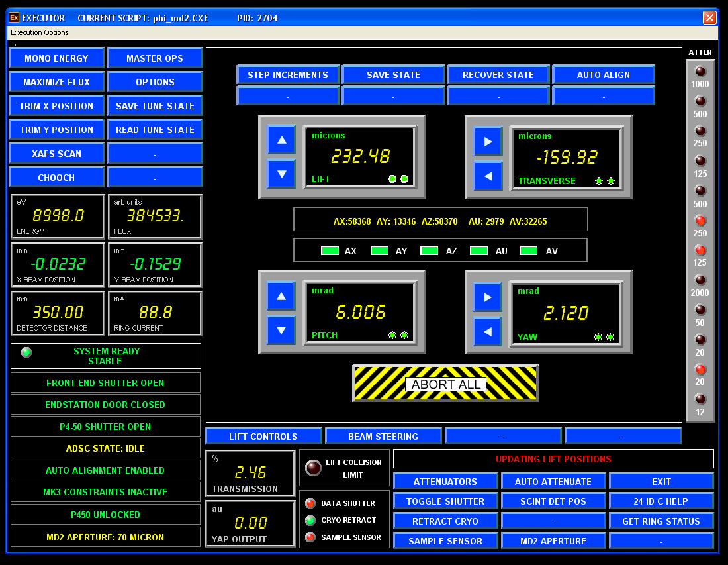The image size is (728, 565).
Task: Toggle the 1000 attenuator LED
Action: point(700,72)
